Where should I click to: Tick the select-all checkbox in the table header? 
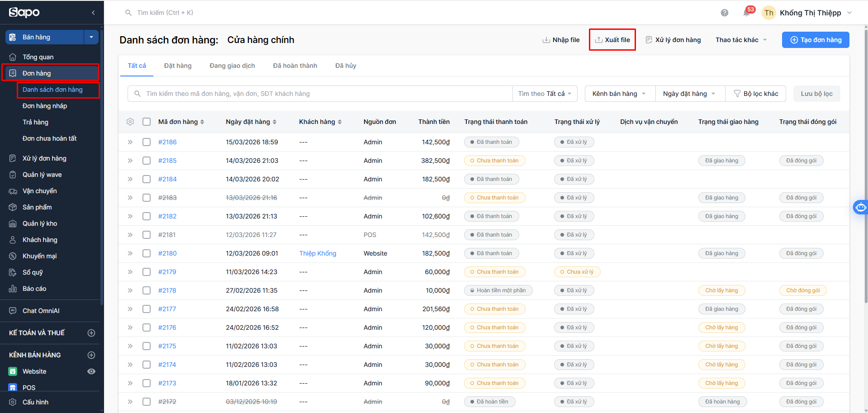pos(147,122)
